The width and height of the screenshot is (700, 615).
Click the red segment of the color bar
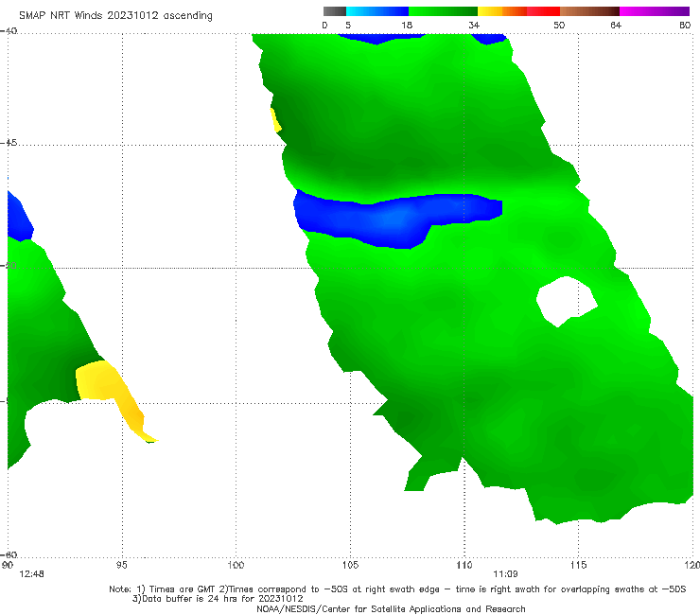pos(543,11)
